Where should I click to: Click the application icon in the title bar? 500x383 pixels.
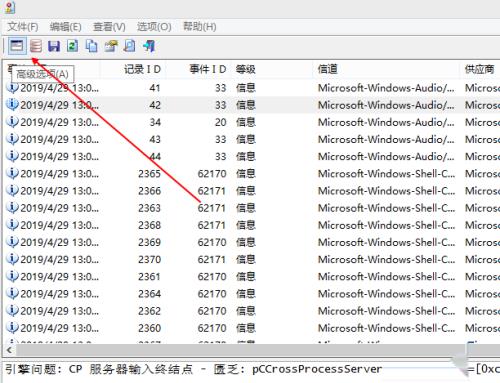pyautogui.click(x=10, y=7)
